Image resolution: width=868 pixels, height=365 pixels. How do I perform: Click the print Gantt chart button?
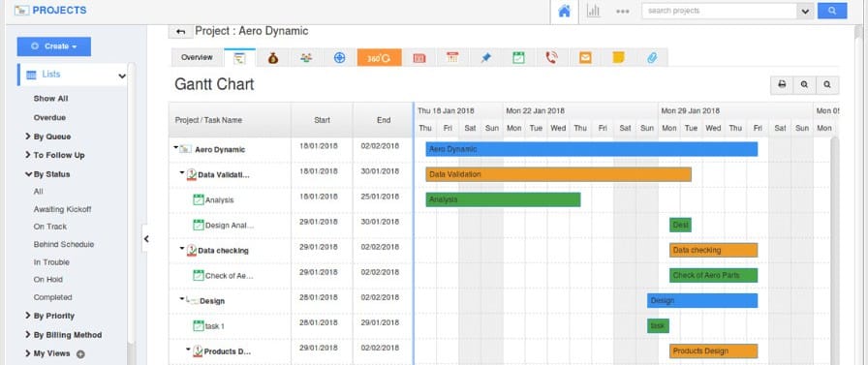coord(782,84)
